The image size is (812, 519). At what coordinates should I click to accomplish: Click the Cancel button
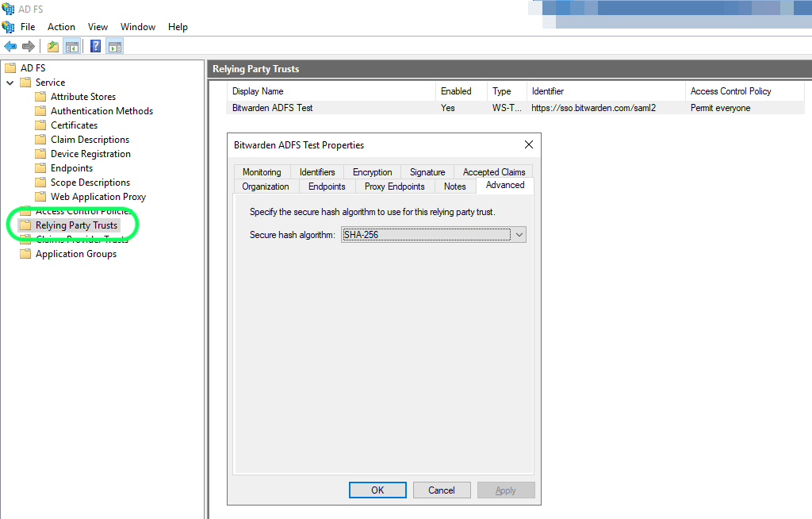[x=441, y=490]
